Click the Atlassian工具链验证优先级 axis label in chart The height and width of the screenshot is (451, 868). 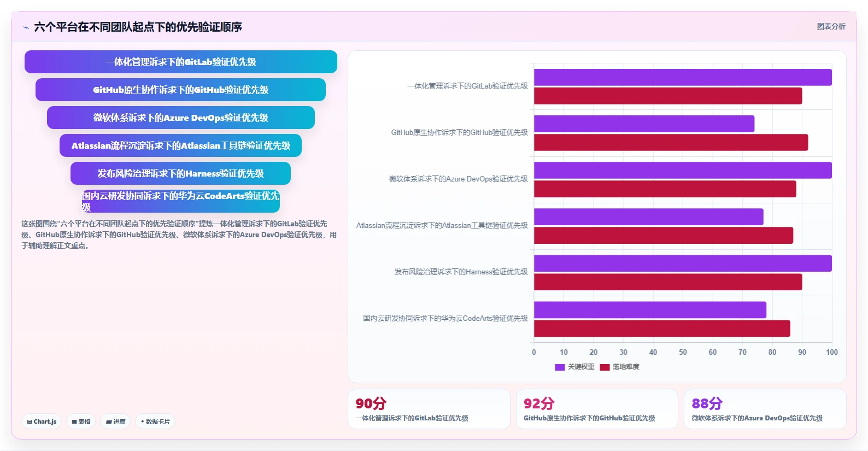coord(442,225)
